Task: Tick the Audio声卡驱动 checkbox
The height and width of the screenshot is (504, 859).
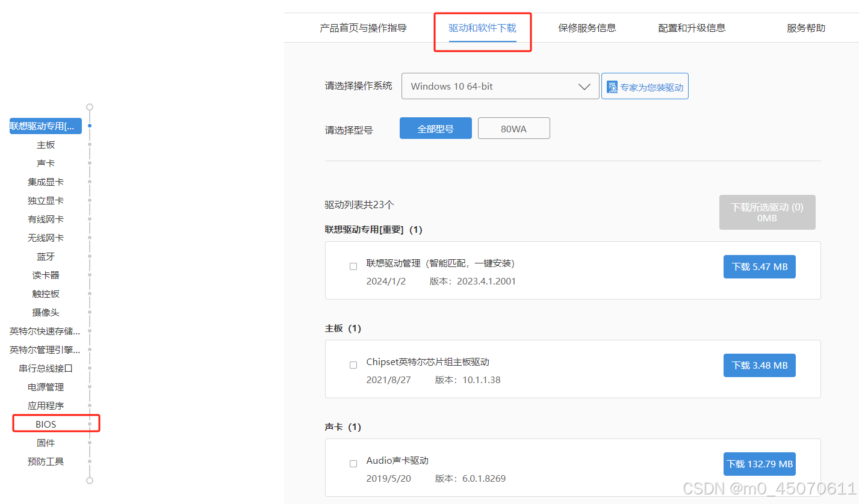Action: (x=353, y=464)
